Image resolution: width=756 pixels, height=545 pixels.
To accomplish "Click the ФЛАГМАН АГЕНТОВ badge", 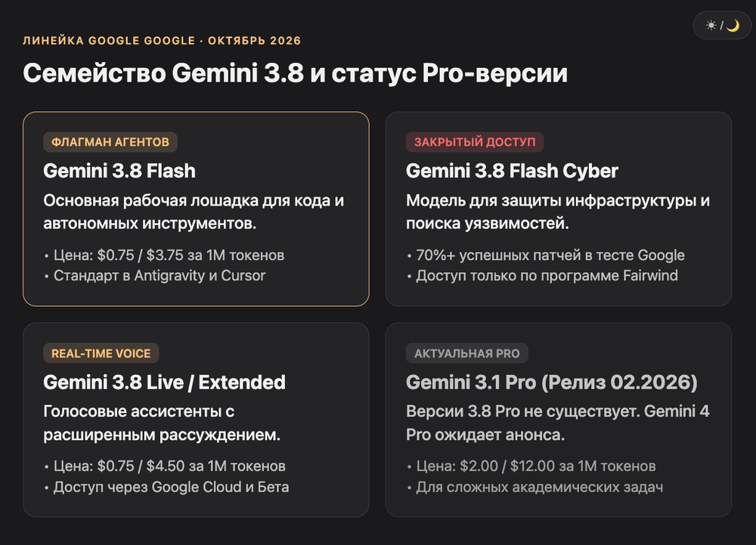I will (110, 141).
